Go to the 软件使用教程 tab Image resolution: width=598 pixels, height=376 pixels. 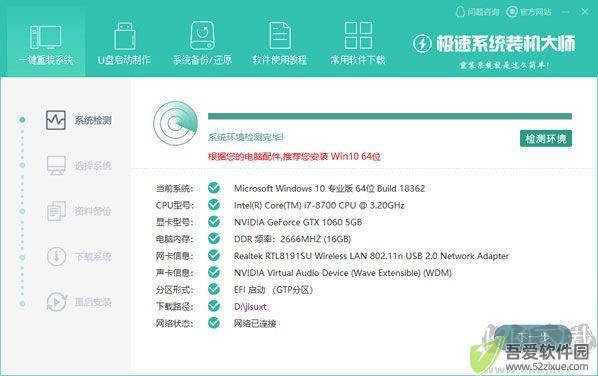280,43
